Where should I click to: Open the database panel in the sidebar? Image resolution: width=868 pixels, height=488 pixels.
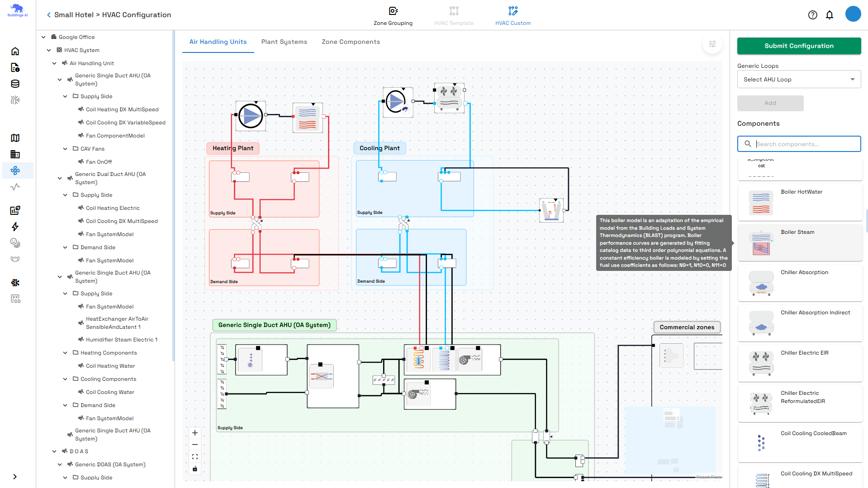15,84
